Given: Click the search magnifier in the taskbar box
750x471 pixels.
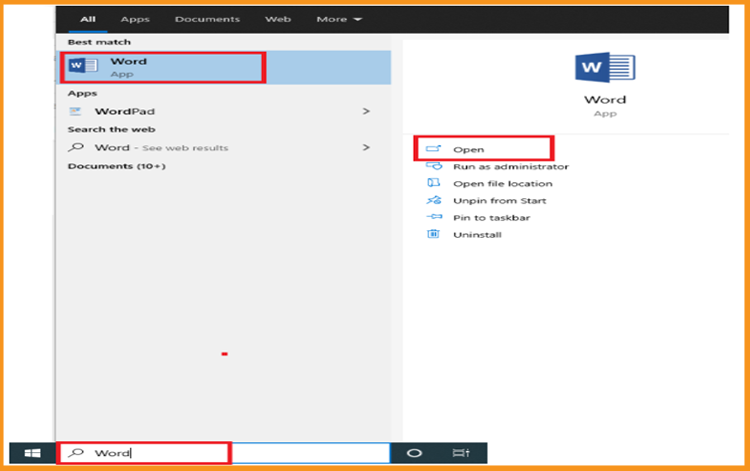Looking at the screenshot, I should coord(76,452).
